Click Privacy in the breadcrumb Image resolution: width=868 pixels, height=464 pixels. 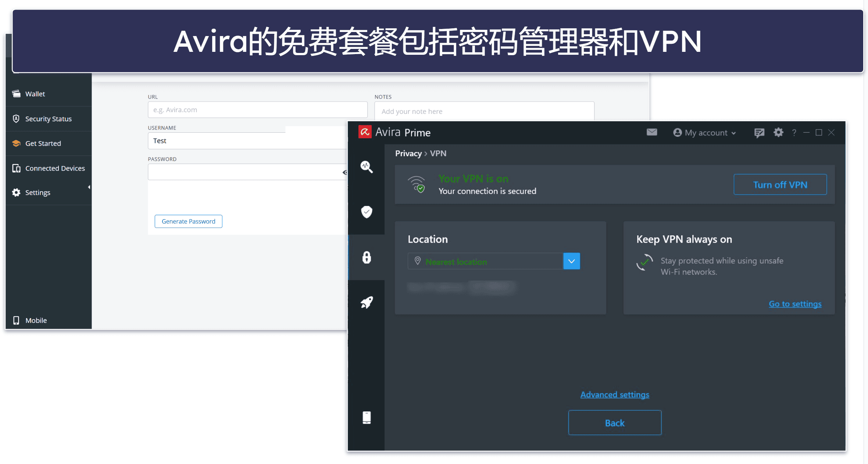(x=408, y=154)
